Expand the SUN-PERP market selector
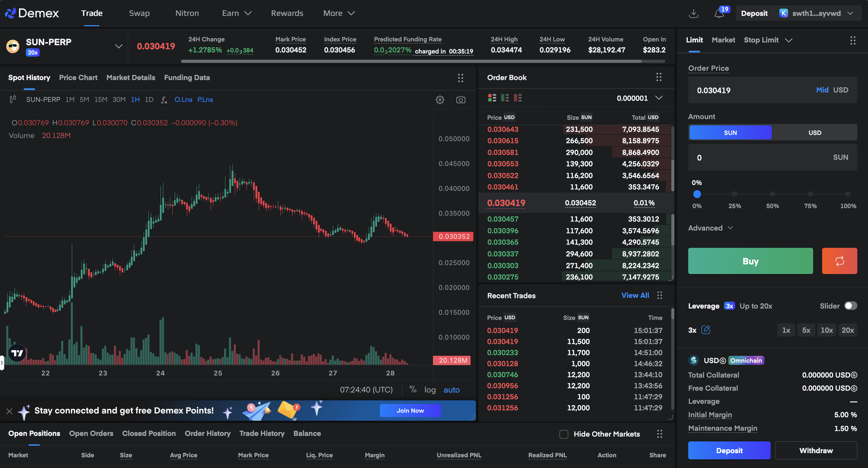Viewport: 868px width, 468px height. 118,46
